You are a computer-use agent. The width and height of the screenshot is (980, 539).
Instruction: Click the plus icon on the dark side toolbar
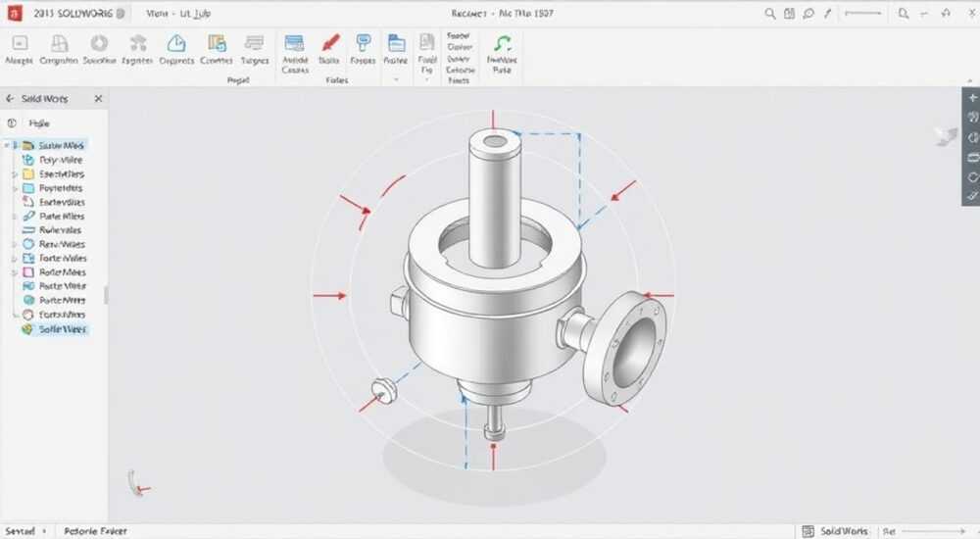972,98
